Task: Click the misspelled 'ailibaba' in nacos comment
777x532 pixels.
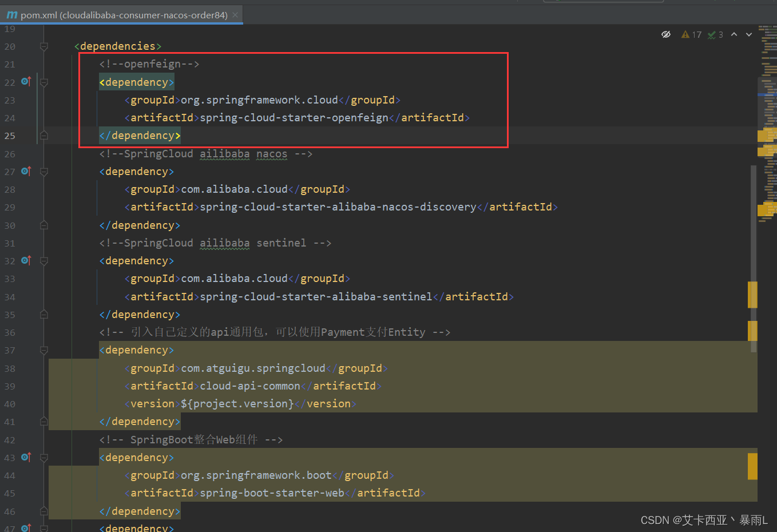Action: (x=224, y=154)
